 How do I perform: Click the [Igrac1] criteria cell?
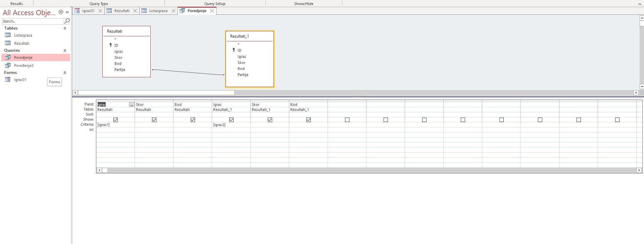pos(115,125)
